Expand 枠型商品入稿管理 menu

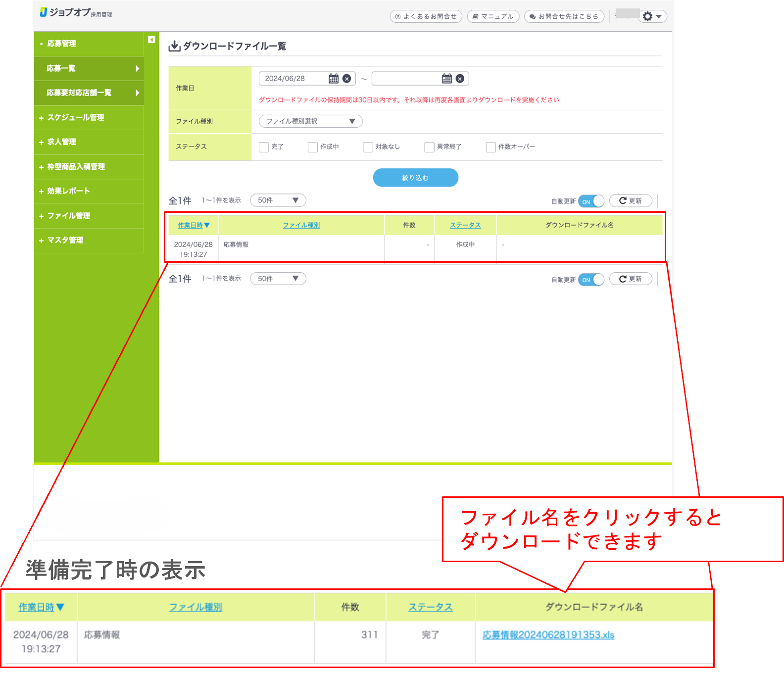(x=89, y=167)
